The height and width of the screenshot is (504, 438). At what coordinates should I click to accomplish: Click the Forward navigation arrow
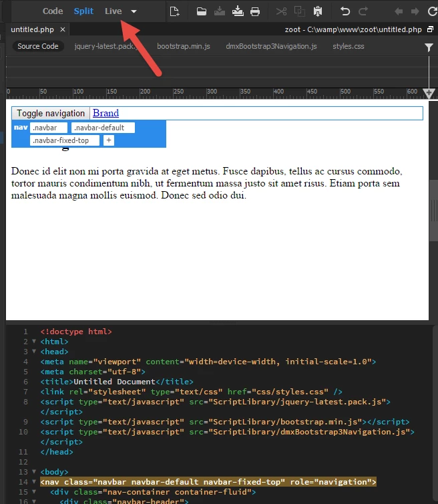(415, 12)
